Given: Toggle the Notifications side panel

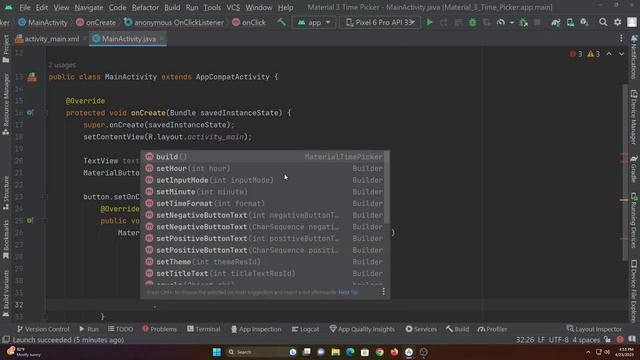Looking at the screenshot, I should (x=634, y=57).
